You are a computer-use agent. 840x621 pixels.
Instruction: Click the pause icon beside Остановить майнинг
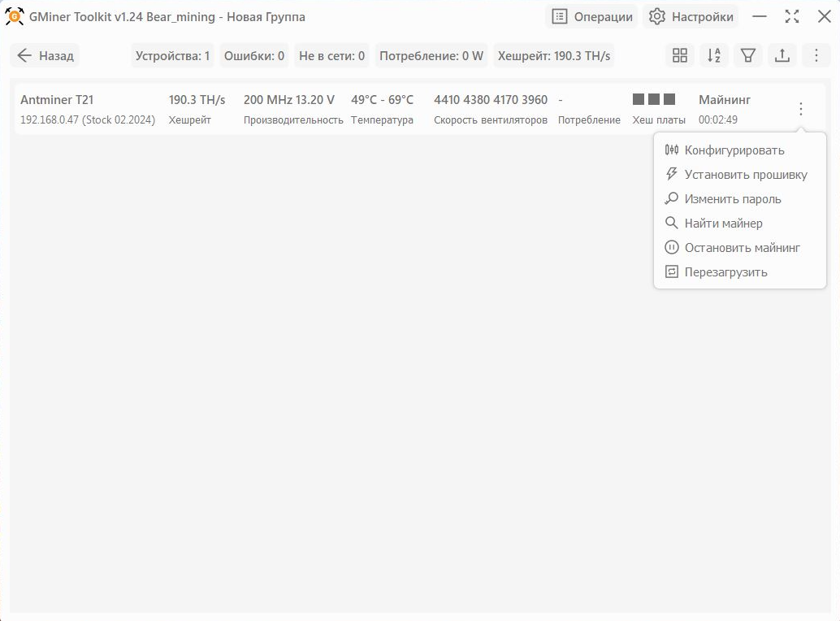(x=671, y=248)
